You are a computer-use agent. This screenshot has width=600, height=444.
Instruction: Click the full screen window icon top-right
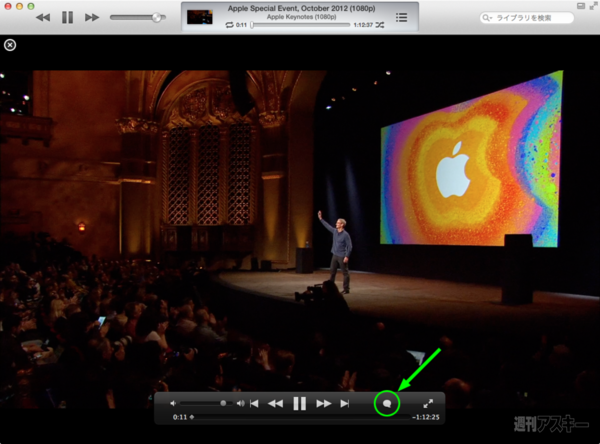coord(593,6)
